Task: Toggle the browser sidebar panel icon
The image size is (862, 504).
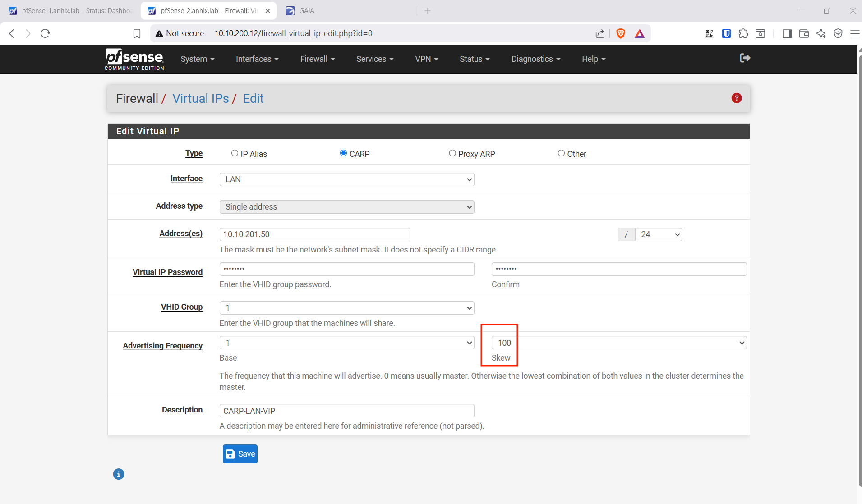Action: click(x=787, y=33)
